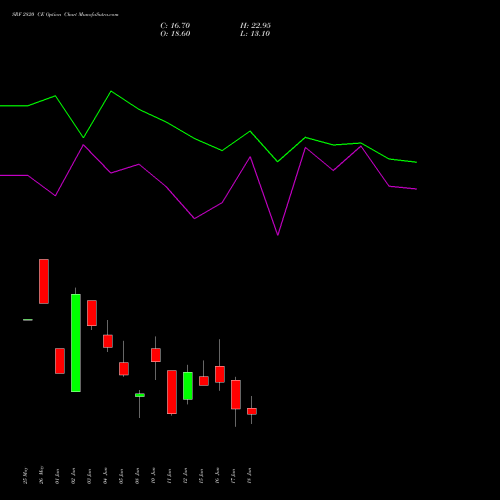Select the 16 Jun date label
500x500 pixels.
pyautogui.click(x=218, y=476)
